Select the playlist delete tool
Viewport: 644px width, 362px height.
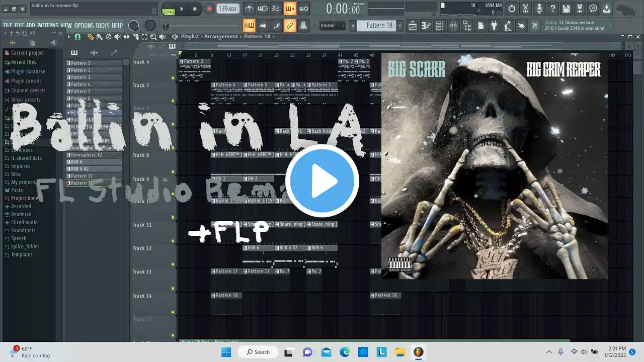(108, 37)
